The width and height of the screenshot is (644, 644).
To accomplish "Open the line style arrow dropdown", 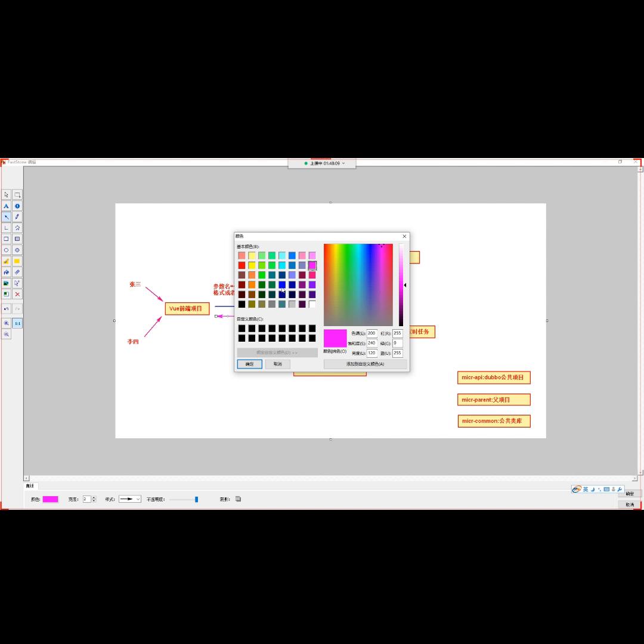I will (130, 499).
